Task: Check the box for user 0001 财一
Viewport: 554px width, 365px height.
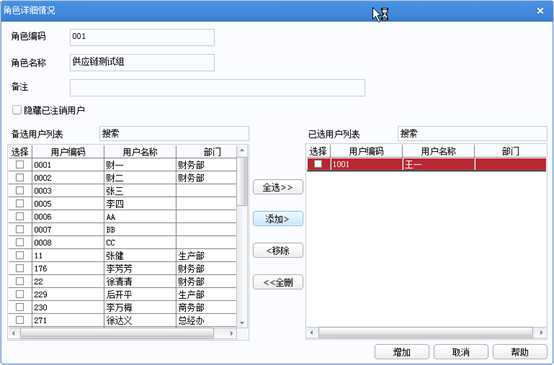Action: pos(20,164)
